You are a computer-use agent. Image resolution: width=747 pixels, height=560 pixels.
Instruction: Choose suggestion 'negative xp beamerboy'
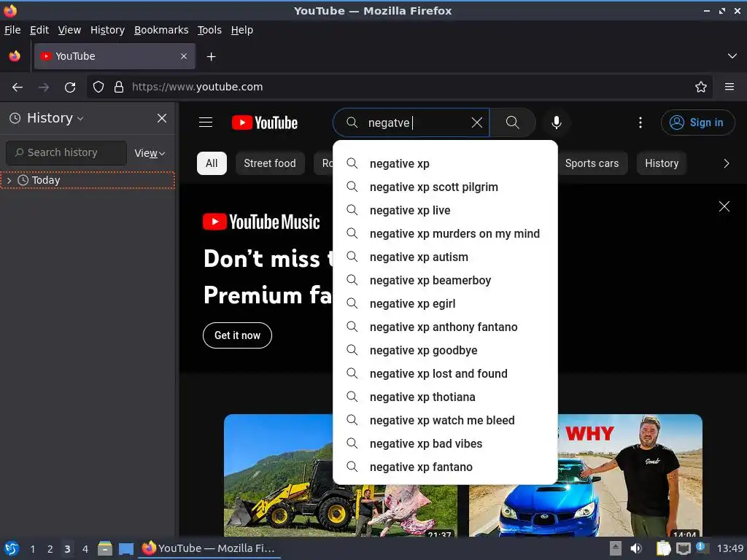click(x=445, y=281)
